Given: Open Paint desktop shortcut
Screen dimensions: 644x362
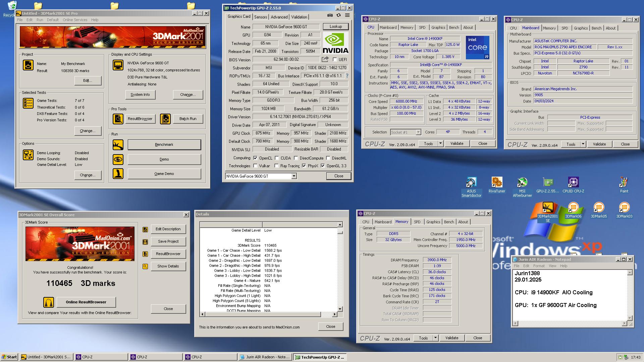Looking at the screenshot, I should coord(624,185).
